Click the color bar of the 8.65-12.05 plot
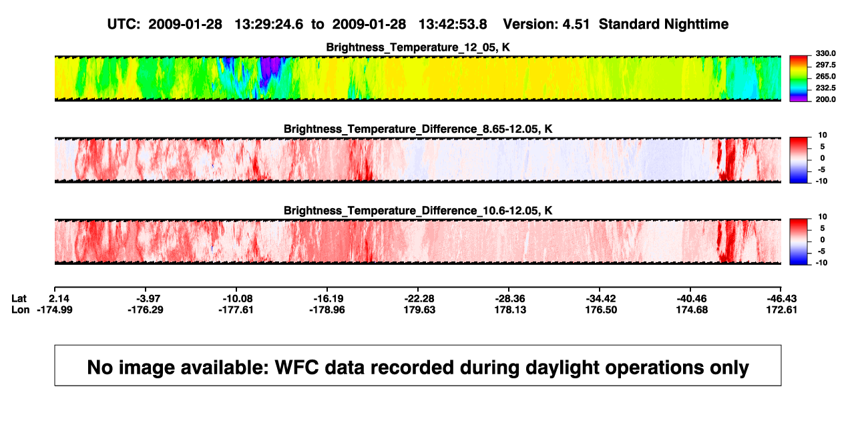The width and height of the screenshot is (868, 445). coord(799,160)
